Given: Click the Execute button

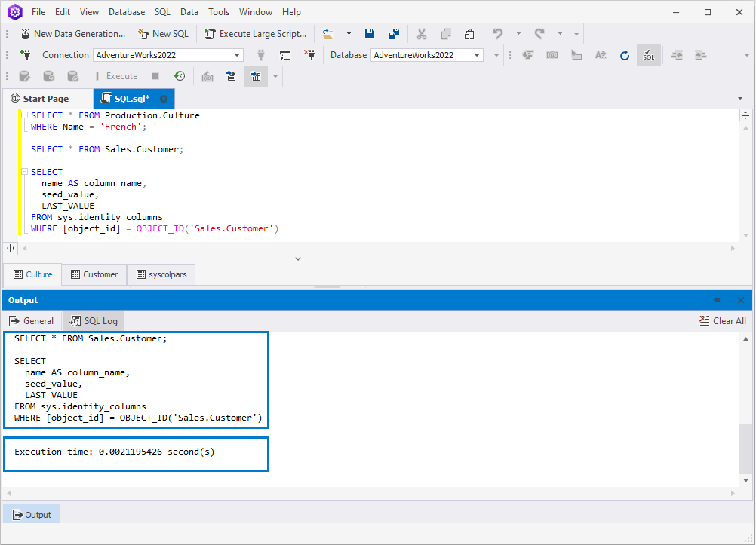Looking at the screenshot, I should pos(116,76).
